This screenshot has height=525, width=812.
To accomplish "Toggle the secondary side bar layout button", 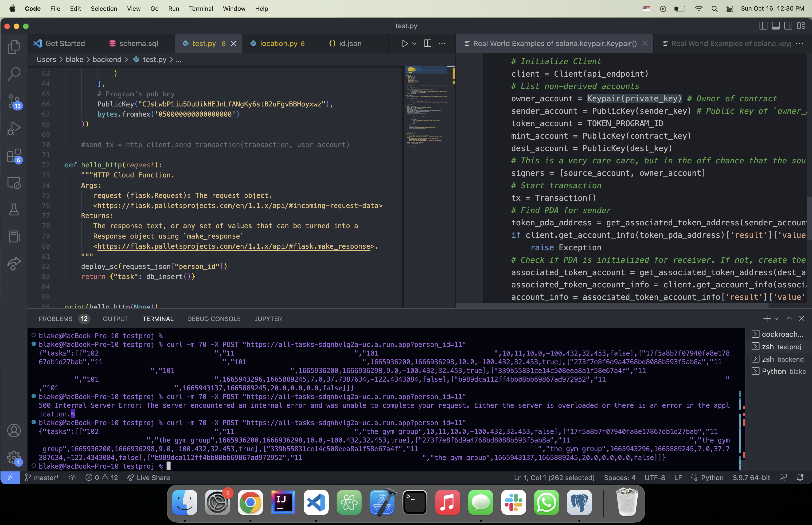I will coord(788,26).
